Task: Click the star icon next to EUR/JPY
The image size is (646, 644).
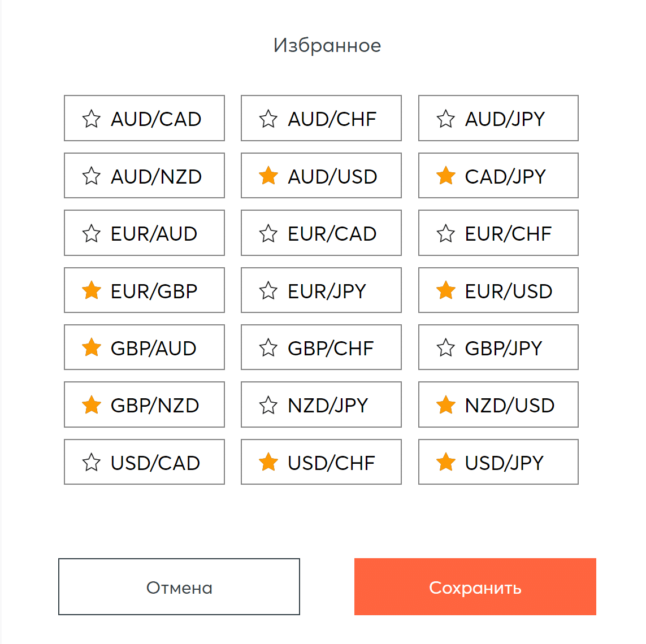Action: (268, 291)
